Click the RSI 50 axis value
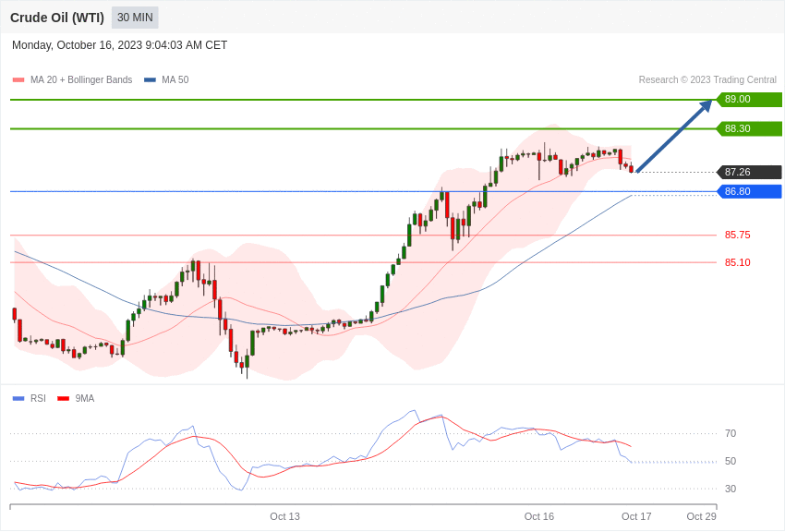 click(731, 462)
